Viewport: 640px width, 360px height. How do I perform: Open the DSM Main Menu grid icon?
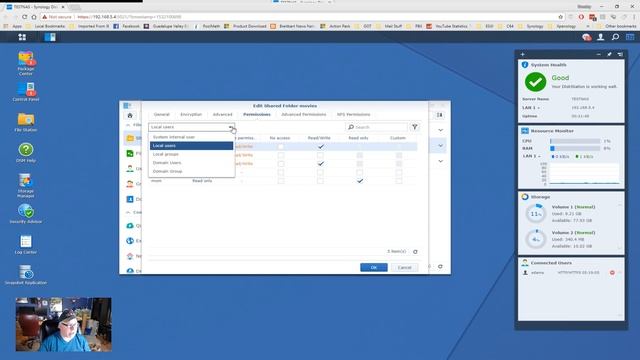pyautogui.click(x=22, y=37)
